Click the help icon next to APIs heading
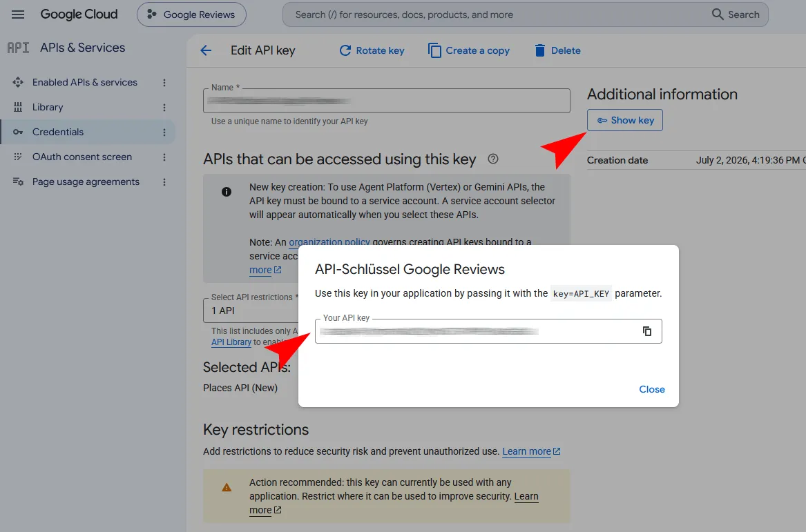 click(x=493, y=159)
